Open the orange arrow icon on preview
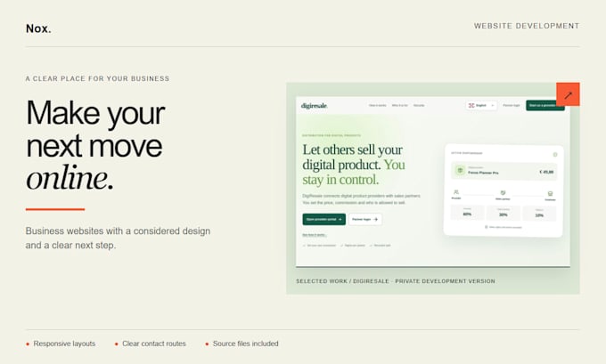This screenshot has height=364, width=606. pos(568,94)
